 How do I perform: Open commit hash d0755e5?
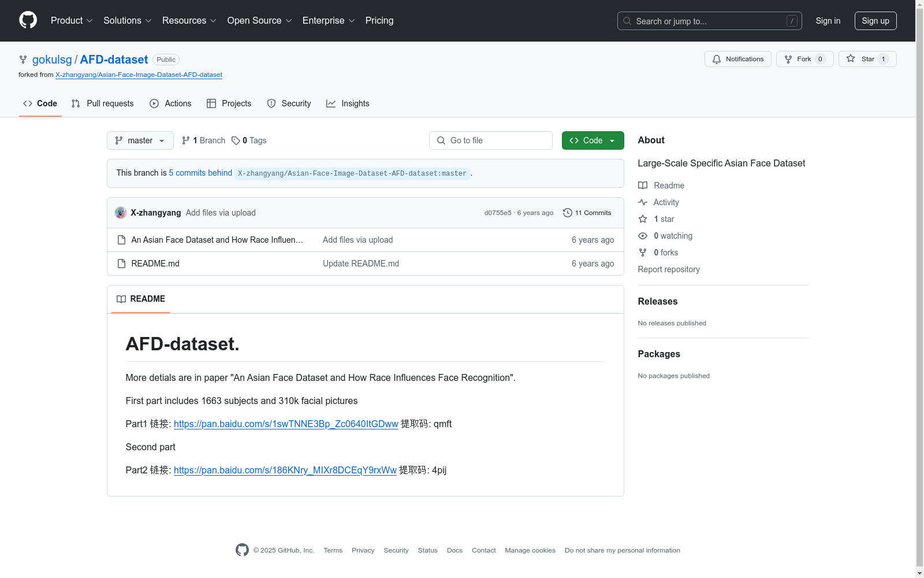[498, 213]
